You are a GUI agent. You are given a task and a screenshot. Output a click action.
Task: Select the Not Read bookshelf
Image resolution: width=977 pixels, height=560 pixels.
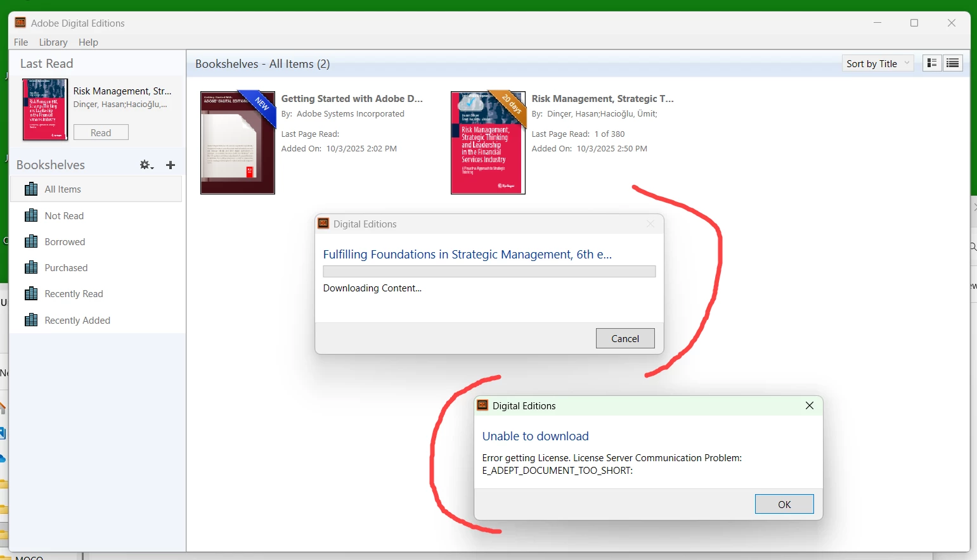click(x=96, y=215)
